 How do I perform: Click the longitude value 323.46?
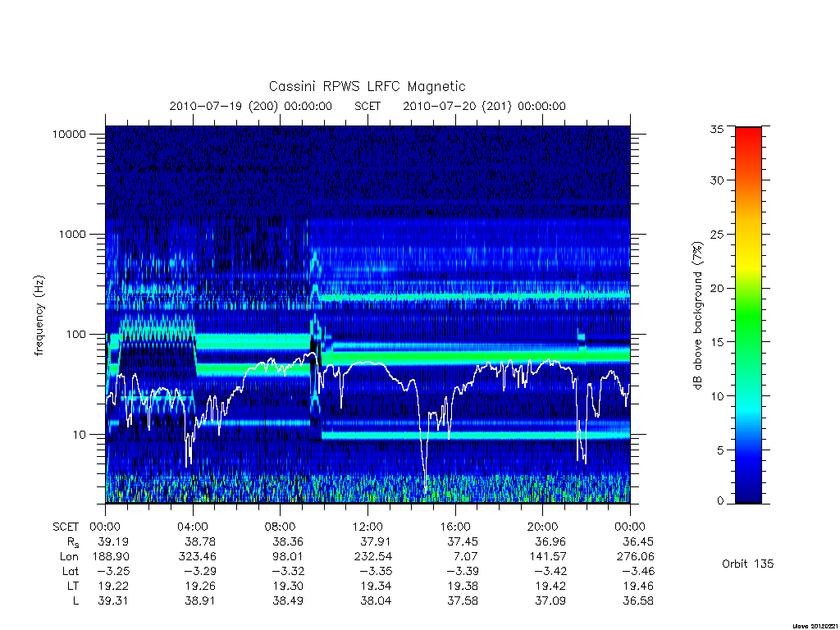197,557
